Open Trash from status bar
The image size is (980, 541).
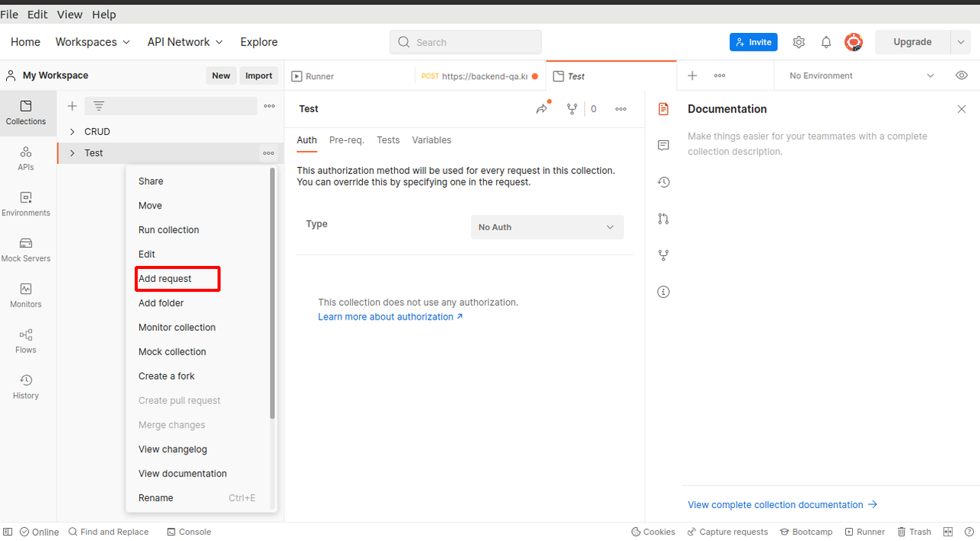point(914,532)
